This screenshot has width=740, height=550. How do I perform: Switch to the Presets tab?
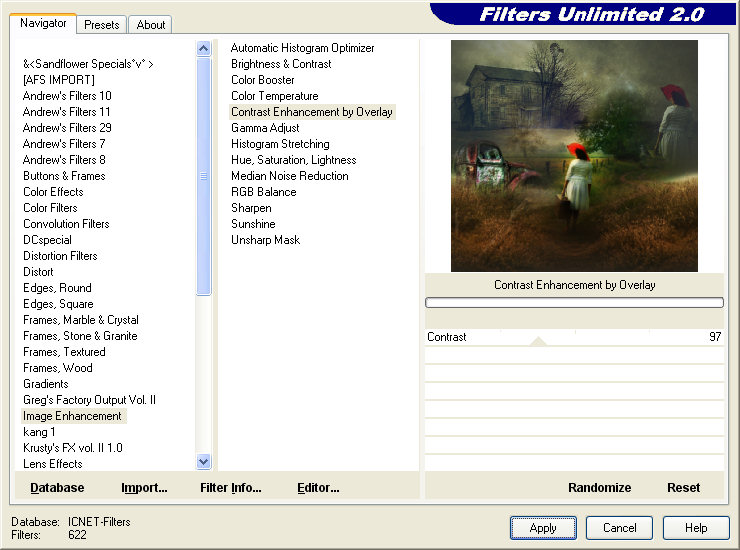click(101, 25)
